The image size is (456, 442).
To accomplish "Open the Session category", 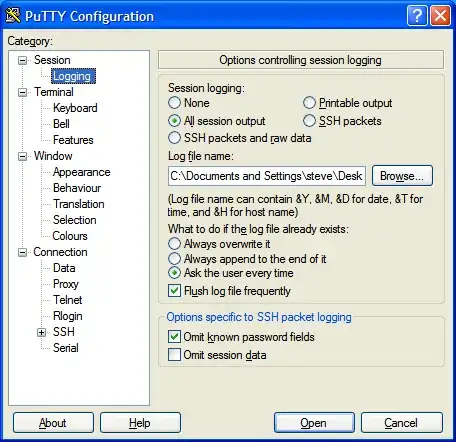I will (52, 60).
